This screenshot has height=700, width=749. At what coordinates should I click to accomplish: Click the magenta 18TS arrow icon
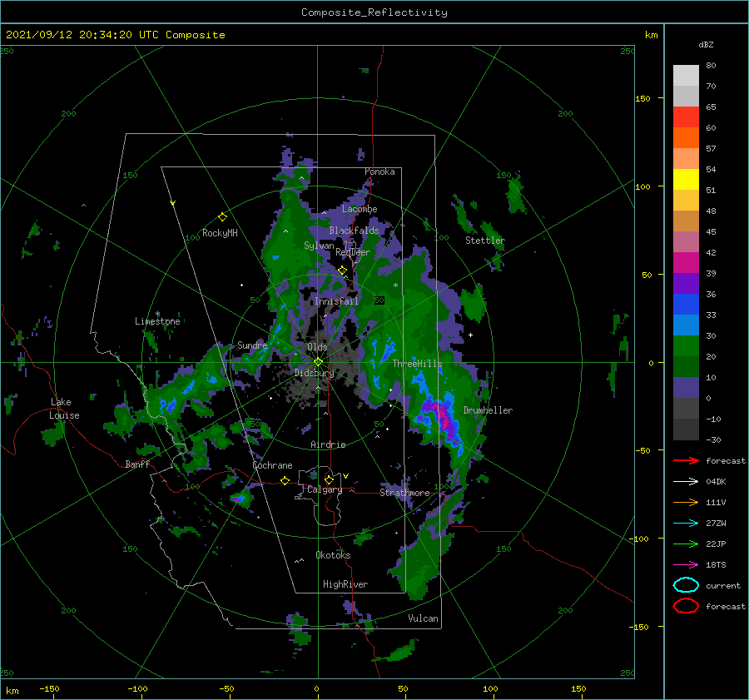click(686, 565)
